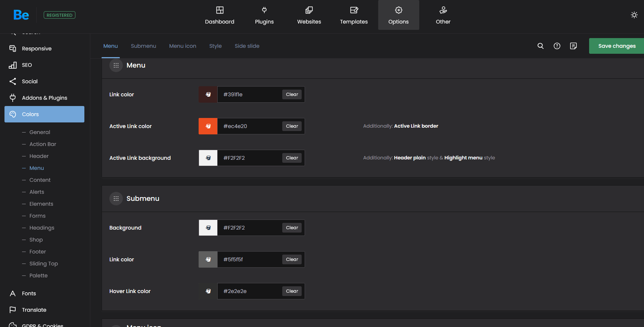Open help question mark icon

(x=557, y=46)
